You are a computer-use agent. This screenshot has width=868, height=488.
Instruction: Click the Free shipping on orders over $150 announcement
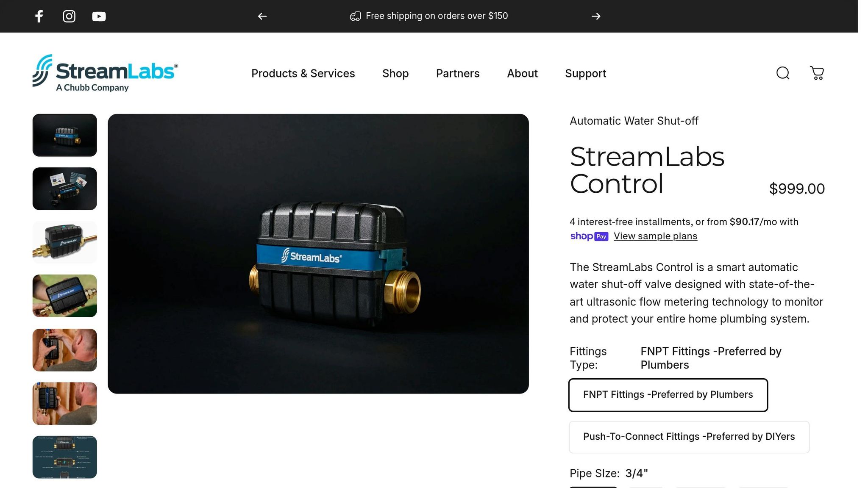pos(429,16)
